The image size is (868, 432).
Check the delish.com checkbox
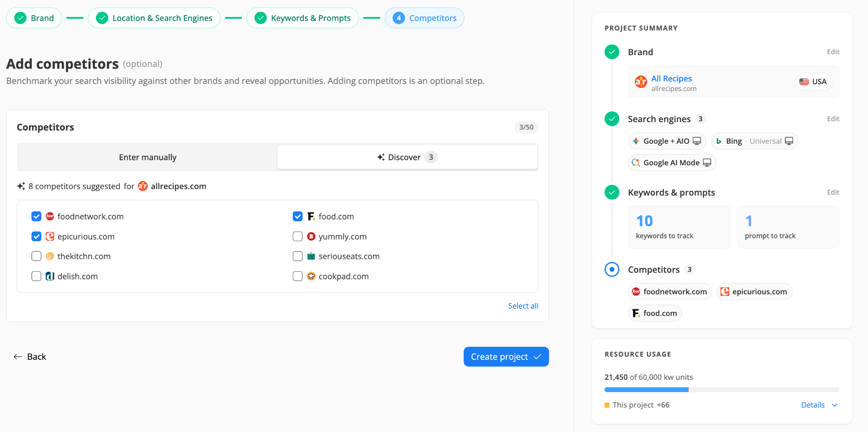[x=36, y=276]
